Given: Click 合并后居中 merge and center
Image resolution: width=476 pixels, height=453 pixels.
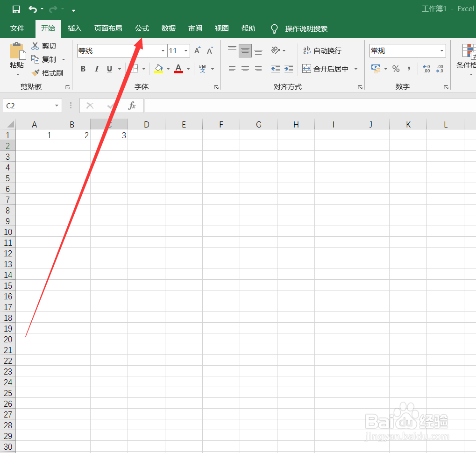Looking at the screenshot, I should tap(326, 69).
